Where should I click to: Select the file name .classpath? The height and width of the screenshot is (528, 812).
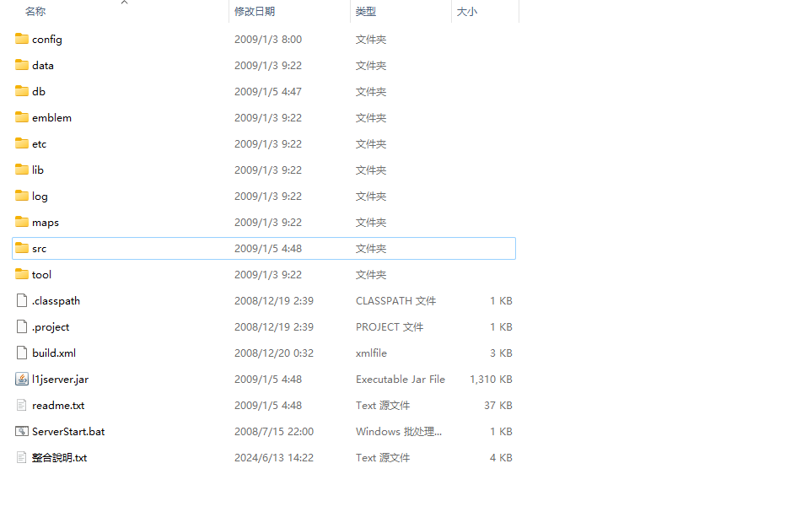click(x=56, y=301)
